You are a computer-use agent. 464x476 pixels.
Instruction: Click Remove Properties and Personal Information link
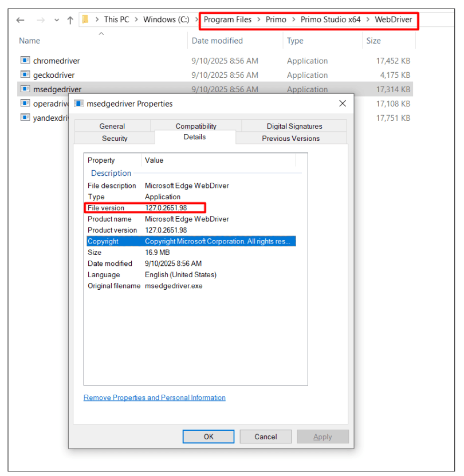pyautogui.click(x=155, y=398)
